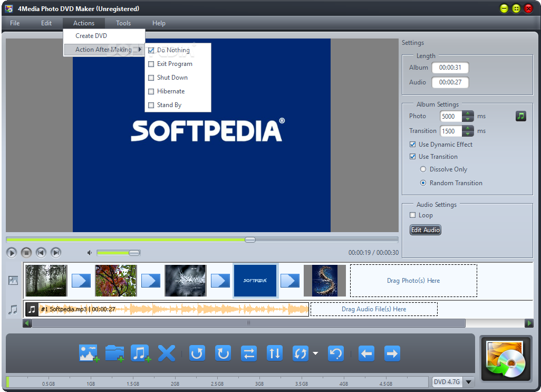The image size is (541, 392).
Task: Rotate photo counterclockwise icon
Action: pos(197,353)
